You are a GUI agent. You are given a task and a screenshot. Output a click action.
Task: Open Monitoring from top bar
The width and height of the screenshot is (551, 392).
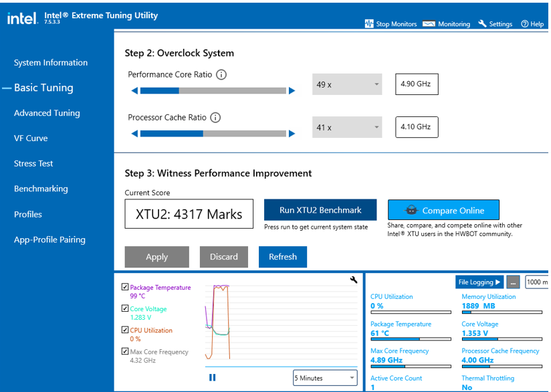pos(446,24)
